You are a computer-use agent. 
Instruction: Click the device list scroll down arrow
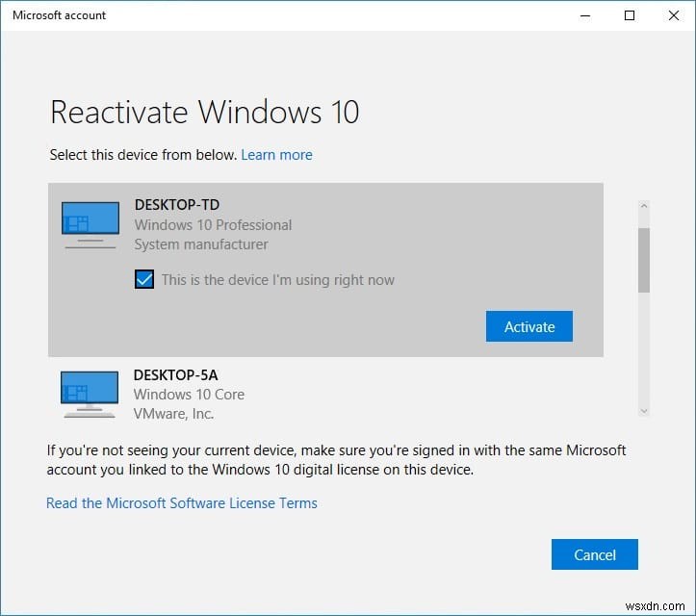[x=644, y=411]
